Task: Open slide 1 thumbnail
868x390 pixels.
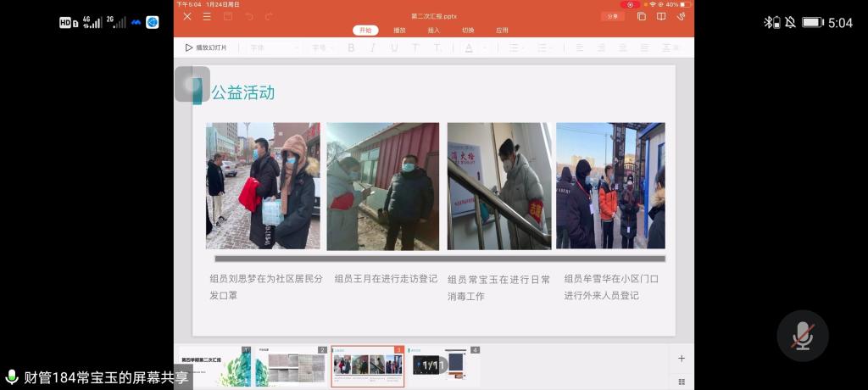Action: (214, 367)
